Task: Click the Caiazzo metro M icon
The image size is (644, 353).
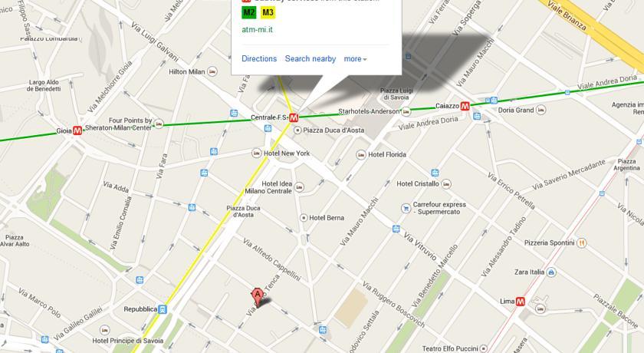Action: click(x=465, y=106)
